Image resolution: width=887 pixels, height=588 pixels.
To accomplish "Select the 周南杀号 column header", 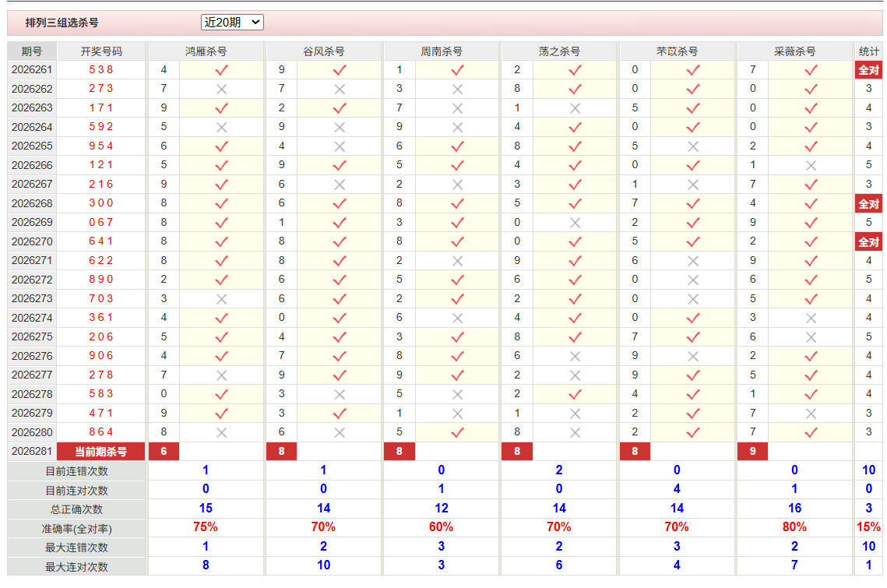I will tap(442, 51).
